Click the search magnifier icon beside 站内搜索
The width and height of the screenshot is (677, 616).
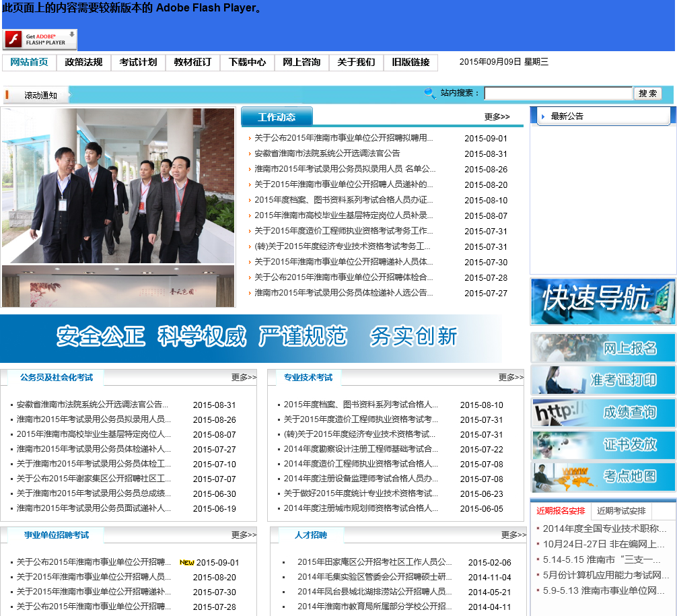[429, 94]
